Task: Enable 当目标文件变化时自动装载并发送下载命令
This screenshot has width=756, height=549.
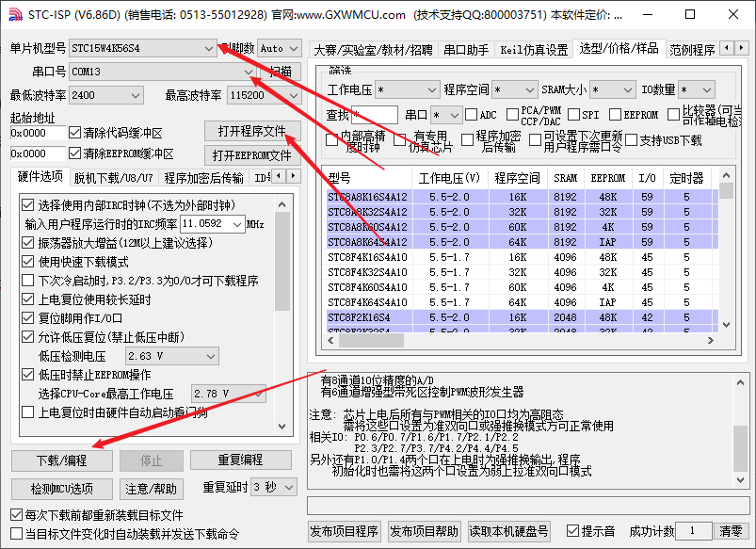Action: point(17,534)
